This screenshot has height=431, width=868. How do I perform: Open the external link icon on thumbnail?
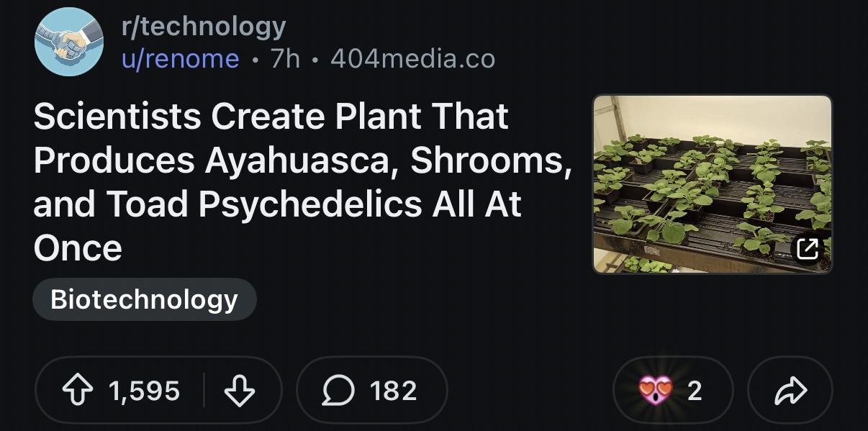(x=808, y=249)
